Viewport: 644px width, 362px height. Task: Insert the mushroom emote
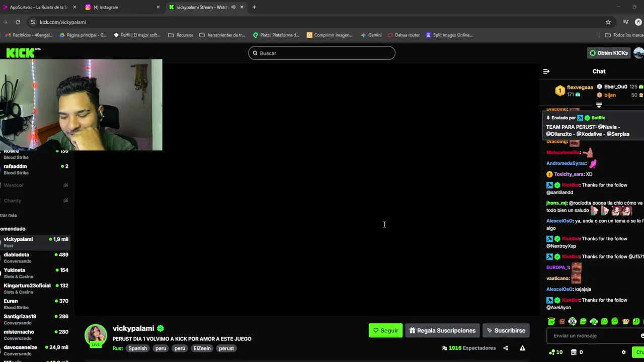[x=625, y=321]
